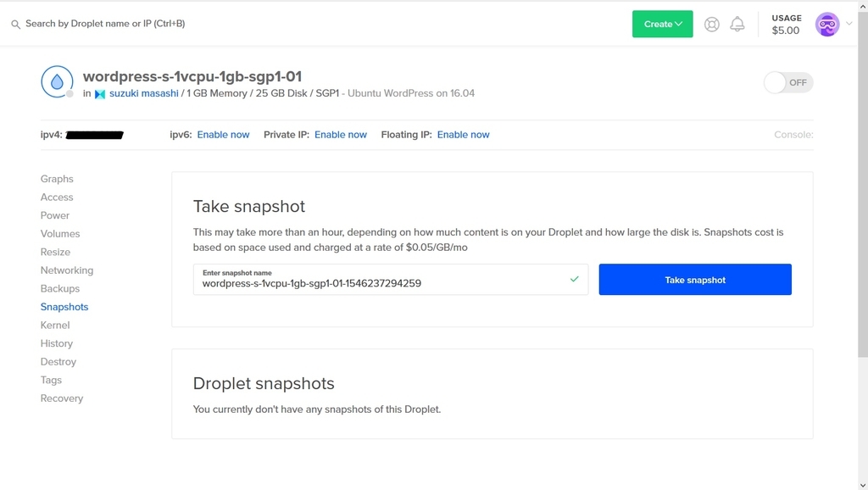
Task: Open the support lifebuoy icon
Action: tap(712, 25)
